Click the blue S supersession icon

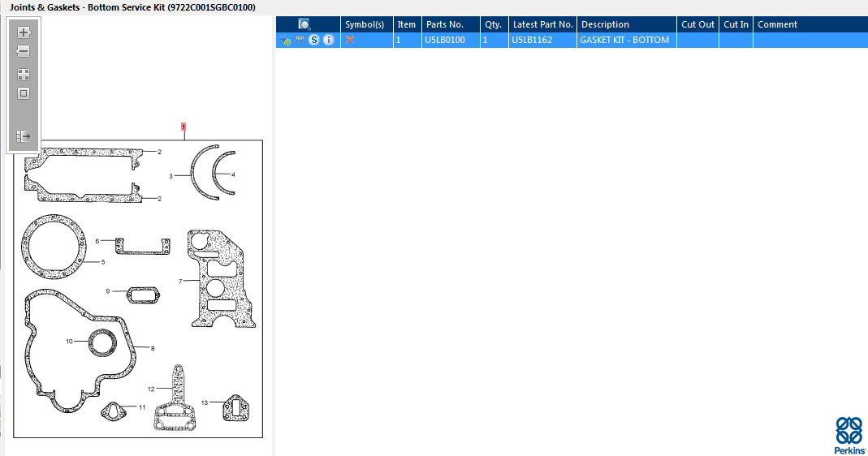314,40
